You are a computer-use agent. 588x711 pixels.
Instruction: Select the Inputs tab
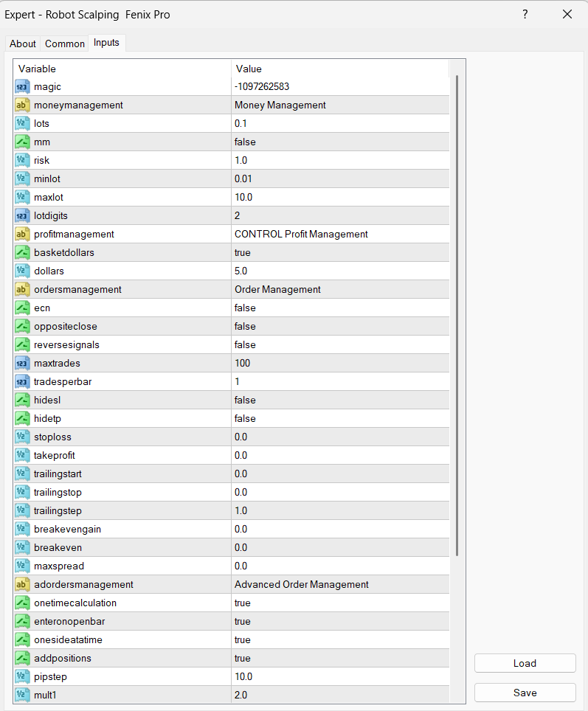pyautogui.click(x=107, y=43)
